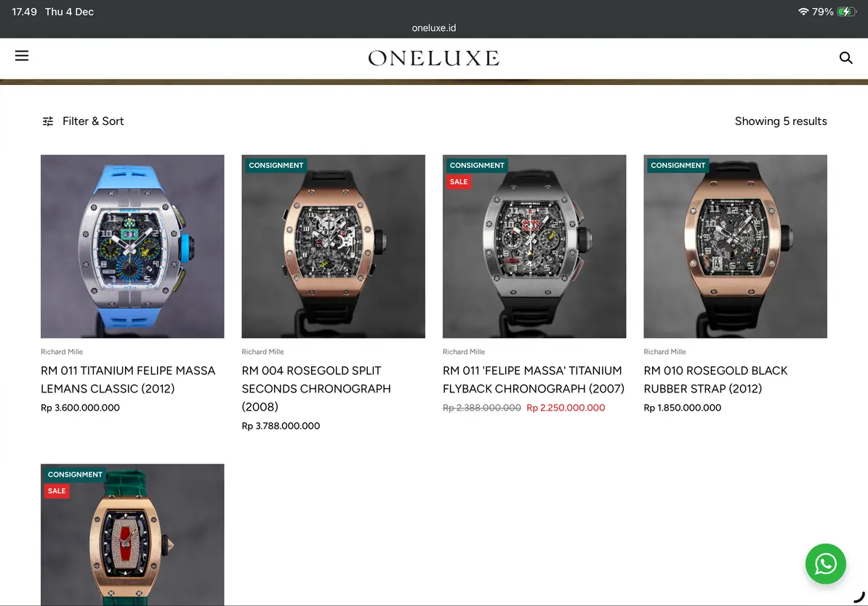Select the blue strap RM 011 watch image
Screen dimensions: 868x606
coord(132,246)
